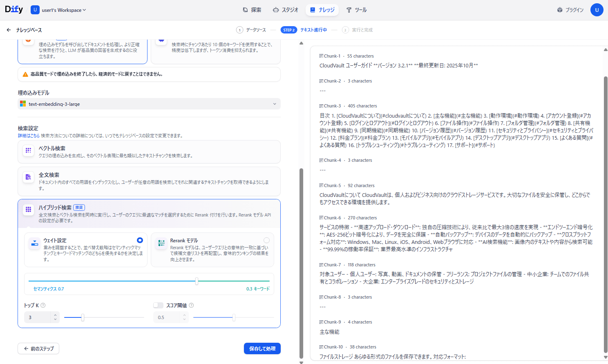
Task: Click the Dify logo
Action: coord(14,9)
